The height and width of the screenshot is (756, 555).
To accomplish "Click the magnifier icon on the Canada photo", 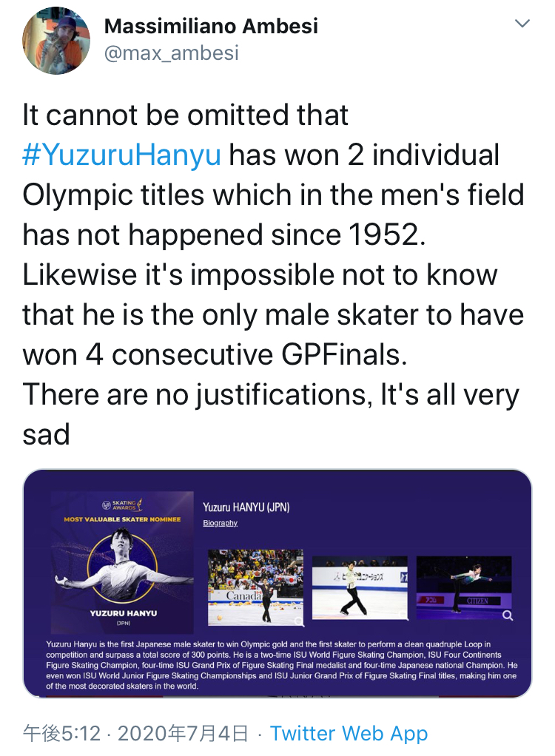I will coord(297,621).
